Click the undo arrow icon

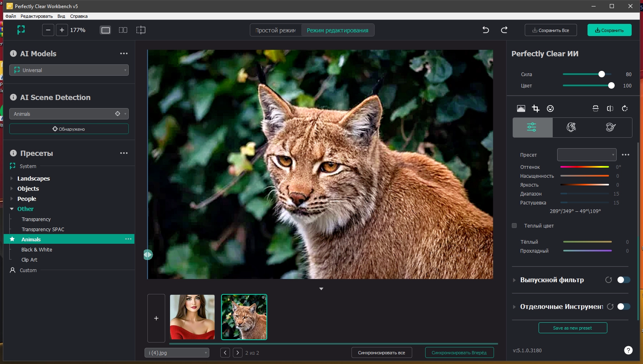[485, 30]
